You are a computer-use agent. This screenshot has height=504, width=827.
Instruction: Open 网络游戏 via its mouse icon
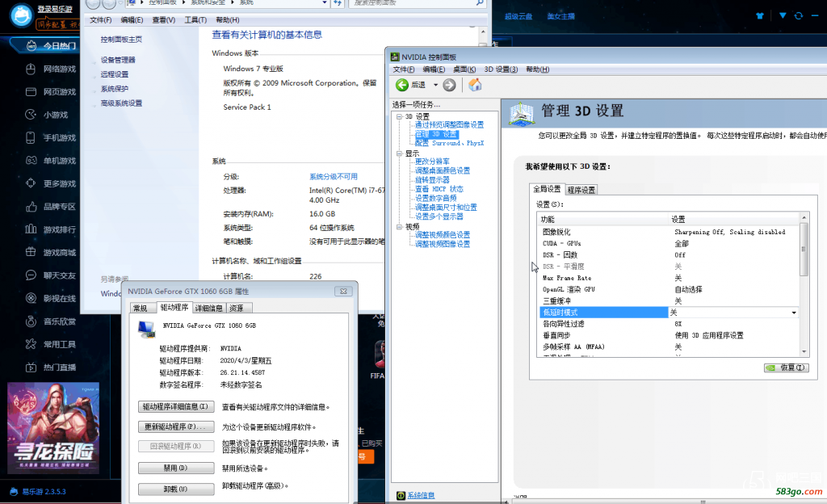point(31,69)
